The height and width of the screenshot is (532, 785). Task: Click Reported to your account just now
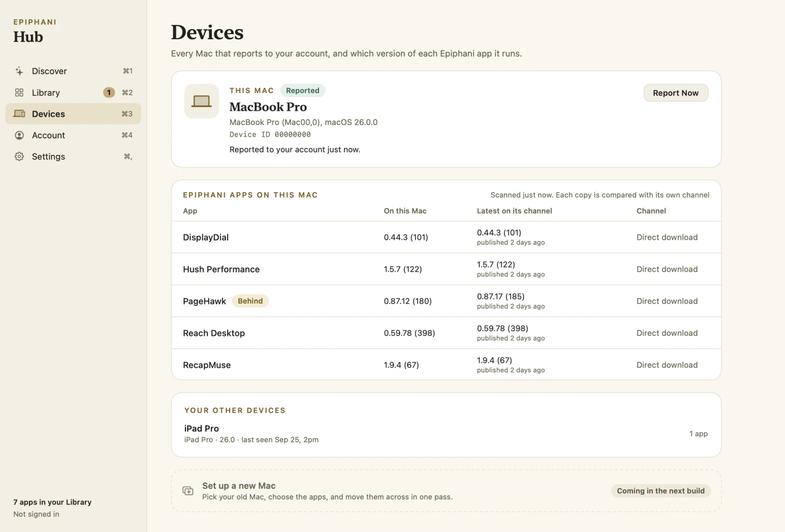tap(295, 150)
